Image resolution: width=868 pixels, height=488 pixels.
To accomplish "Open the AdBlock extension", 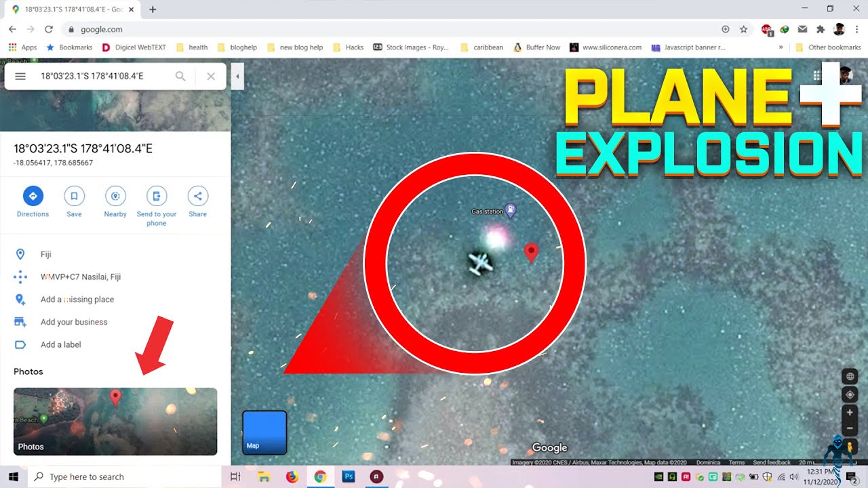I will (766, 29).
